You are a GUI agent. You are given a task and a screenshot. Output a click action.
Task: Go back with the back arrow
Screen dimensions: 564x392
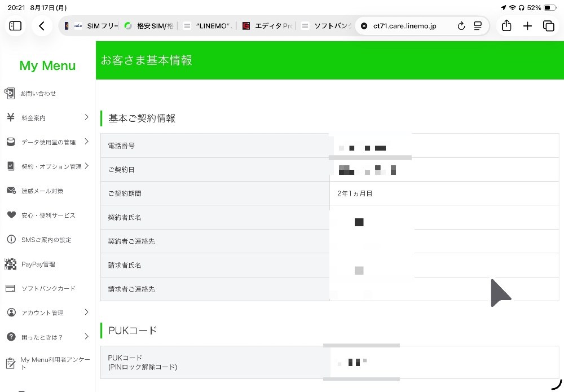point(42,26)
